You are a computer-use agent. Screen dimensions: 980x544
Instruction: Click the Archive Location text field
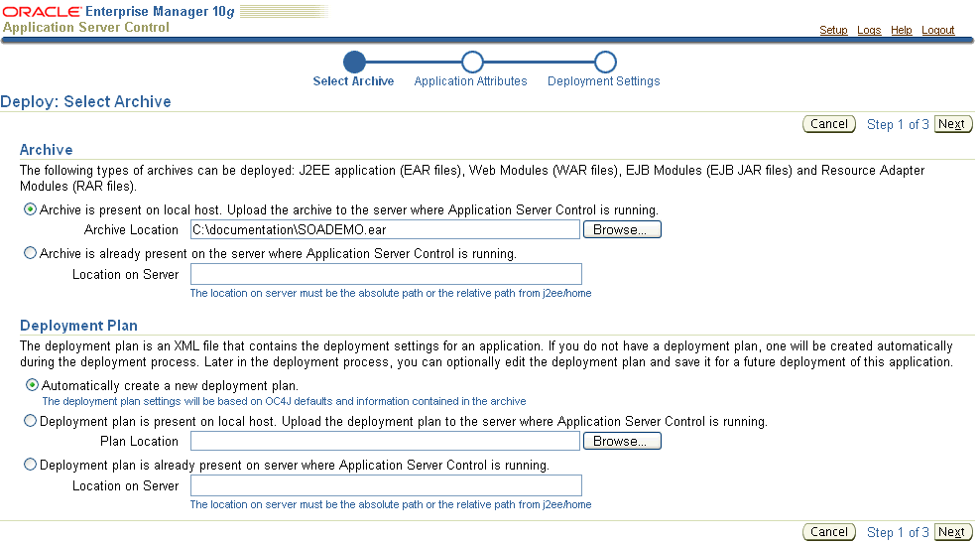385,229
